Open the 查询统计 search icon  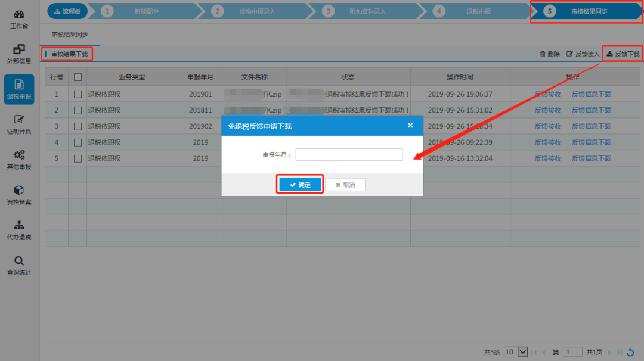pos(19,266)
